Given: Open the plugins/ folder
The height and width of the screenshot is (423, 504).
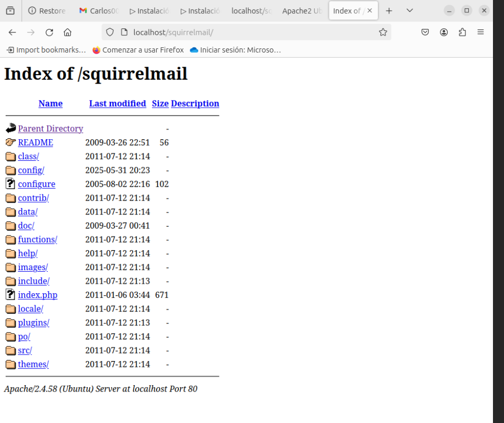Looking at the screenshot, I should pyautogui.click(x=34, y=323).
